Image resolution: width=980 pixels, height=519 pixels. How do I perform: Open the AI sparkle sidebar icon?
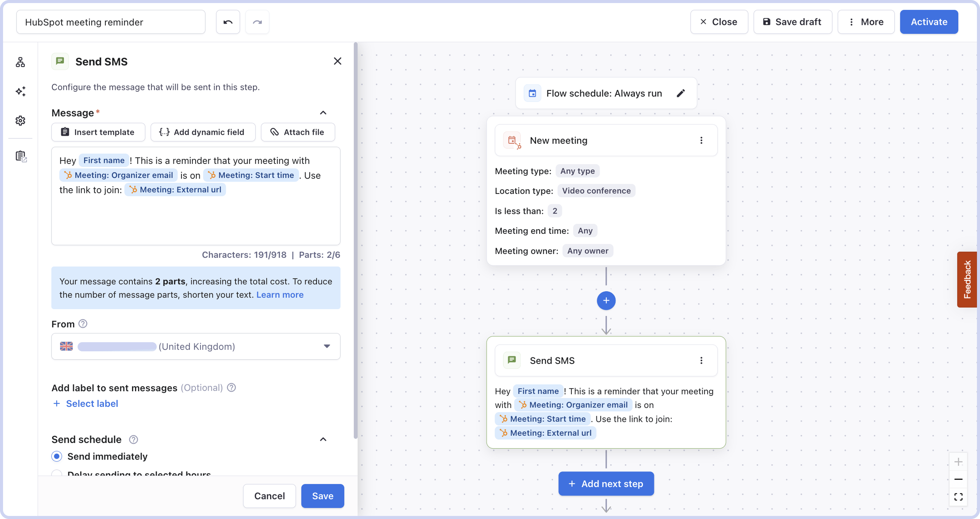[x=21, y=91]
